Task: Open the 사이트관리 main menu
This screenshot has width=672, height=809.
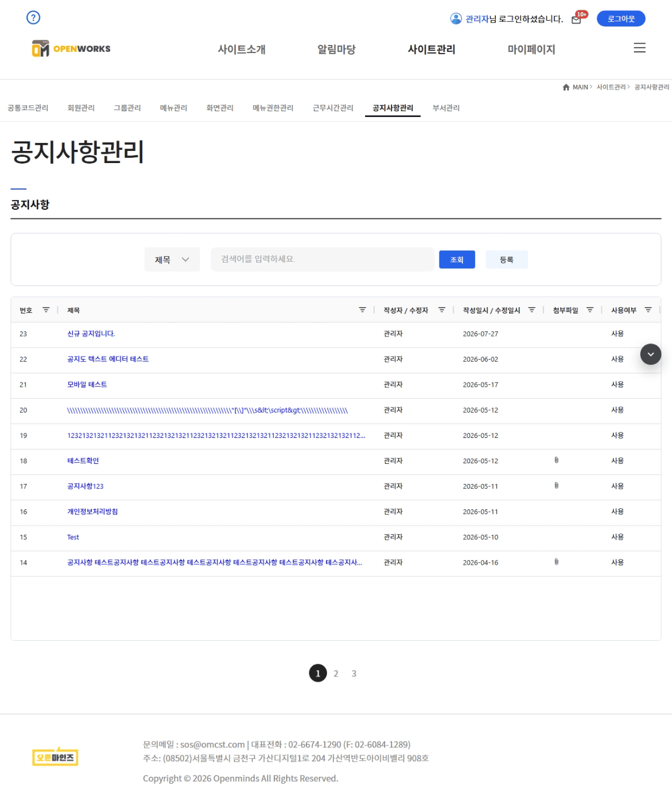Action: click(431, 50)
